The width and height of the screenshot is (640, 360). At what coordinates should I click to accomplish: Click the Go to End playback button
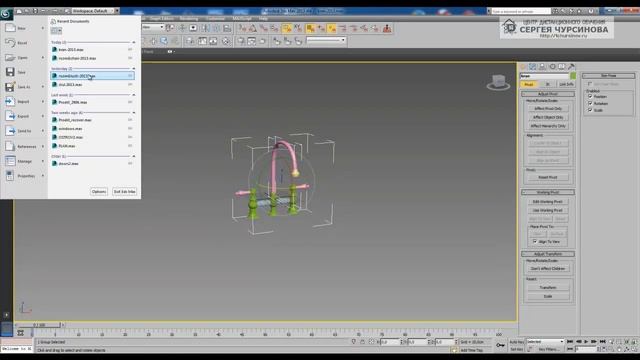click(x=603, y=341)
